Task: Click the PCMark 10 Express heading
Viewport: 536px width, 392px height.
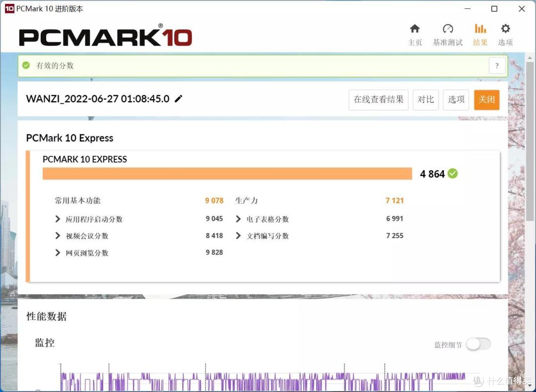Action: click(x=70, y=138)
